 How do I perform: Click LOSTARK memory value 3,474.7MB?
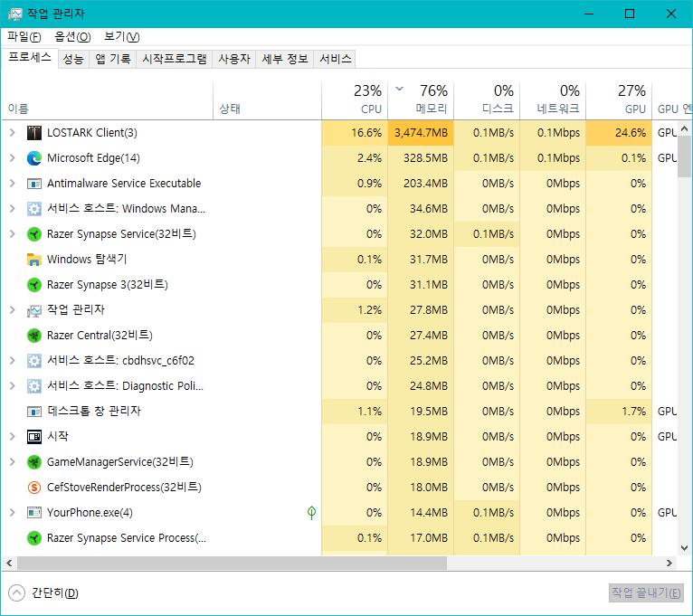point(421,133)
